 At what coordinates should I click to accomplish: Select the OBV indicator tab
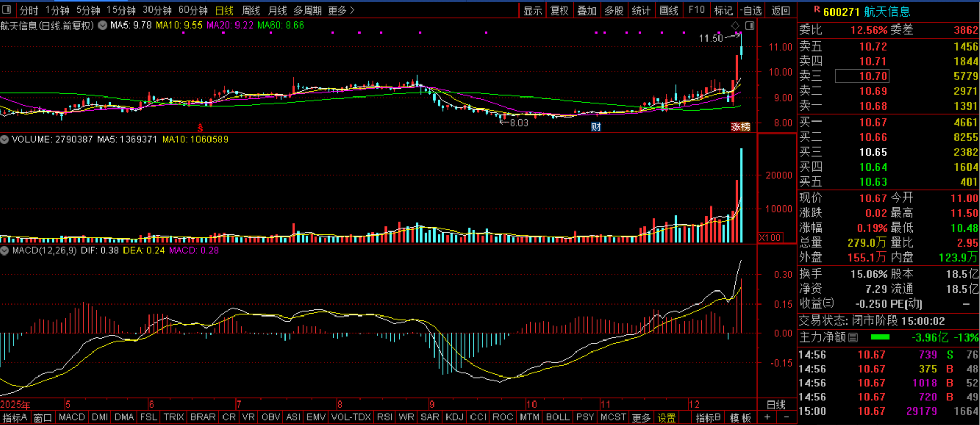tap(271, 417)
